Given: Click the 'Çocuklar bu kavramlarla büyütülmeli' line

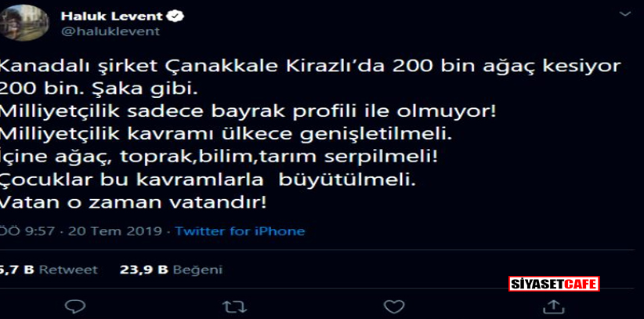Looking at the screenshot, I should pyautogui.click(x=208, y=179).
